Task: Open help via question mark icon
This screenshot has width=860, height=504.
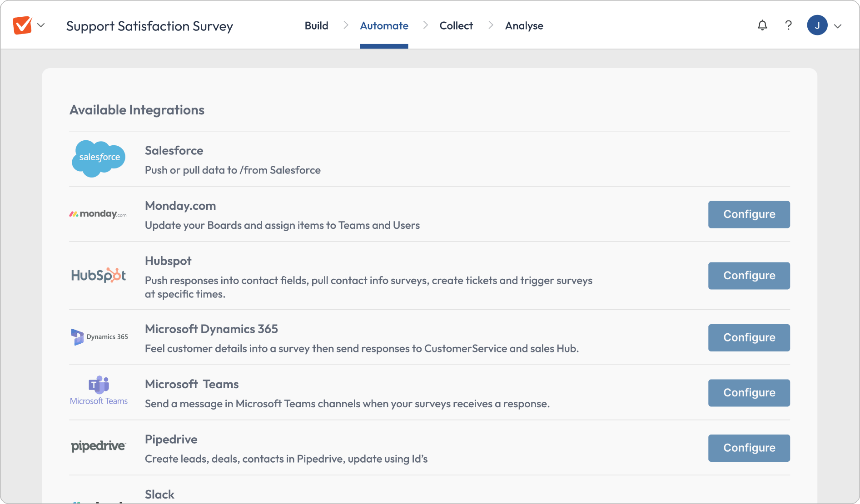Action: [x=788, y=25]
